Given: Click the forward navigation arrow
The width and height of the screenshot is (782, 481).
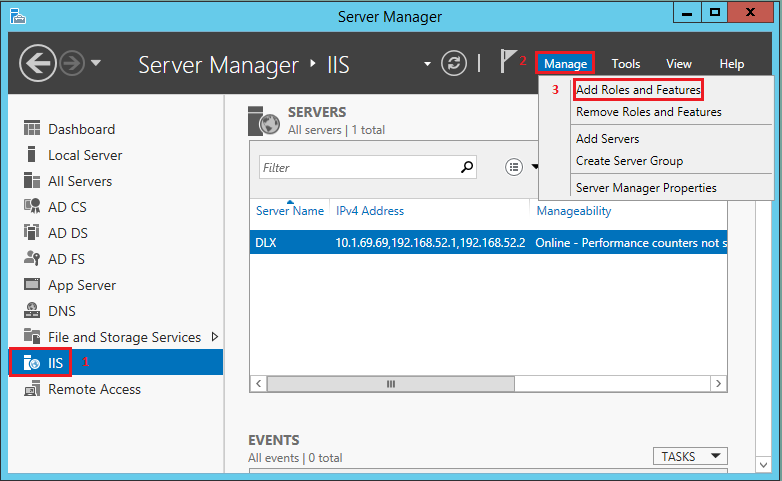Looking at the screenshot, I should click(x=73, y=64).
